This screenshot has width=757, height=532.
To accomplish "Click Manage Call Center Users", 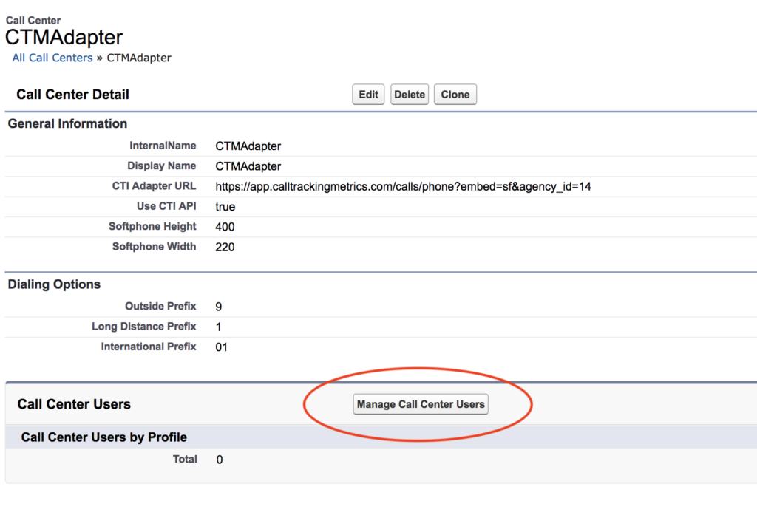I will coord(421,404).
